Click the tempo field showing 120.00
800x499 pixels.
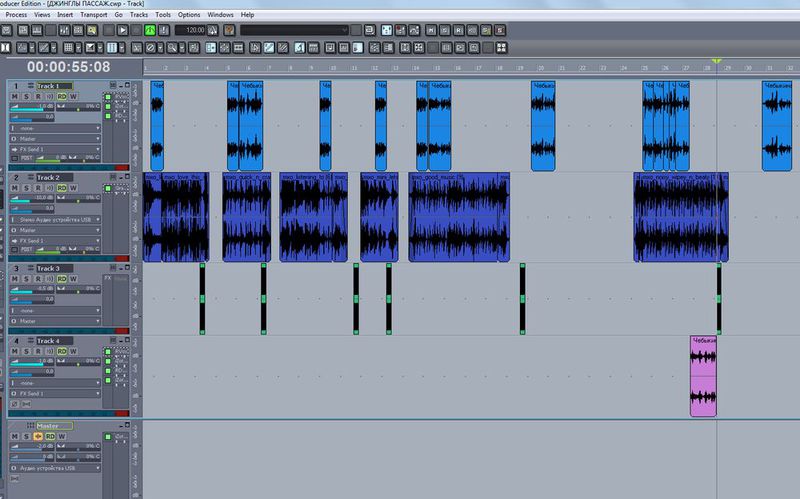(x=190, y=30)
